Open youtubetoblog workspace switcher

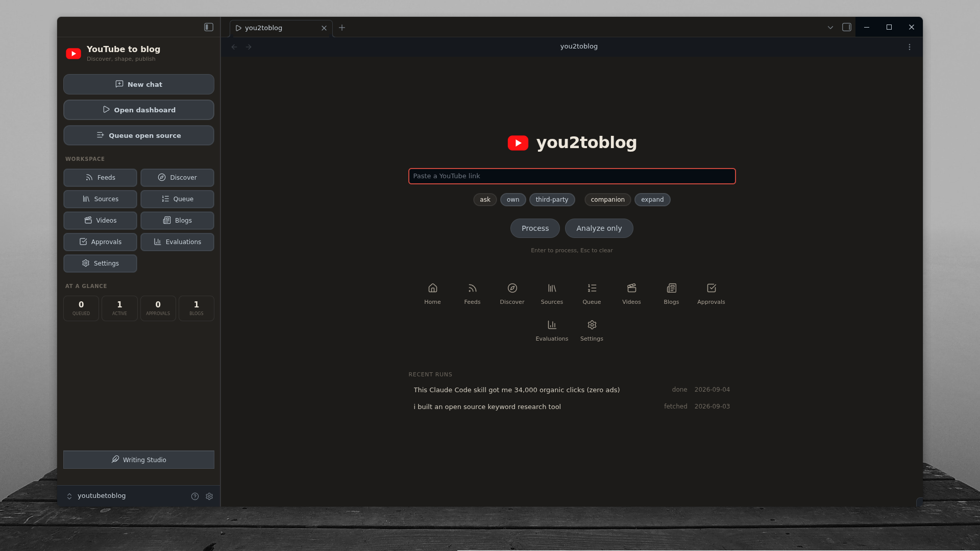coord(96,496)
